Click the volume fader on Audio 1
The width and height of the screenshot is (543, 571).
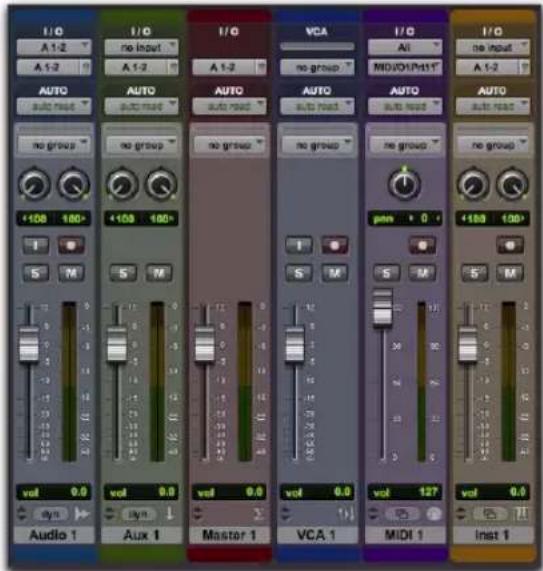tap(29, 344)
